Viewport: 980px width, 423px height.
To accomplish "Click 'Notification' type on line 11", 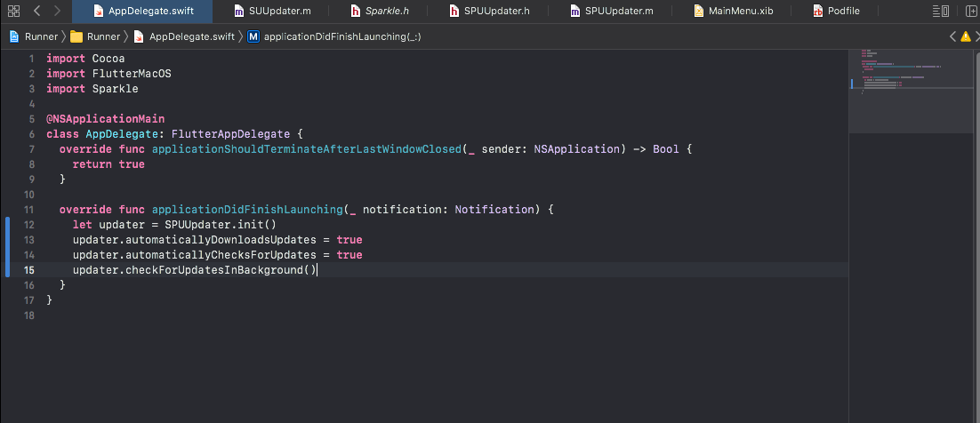I will 494,210.
